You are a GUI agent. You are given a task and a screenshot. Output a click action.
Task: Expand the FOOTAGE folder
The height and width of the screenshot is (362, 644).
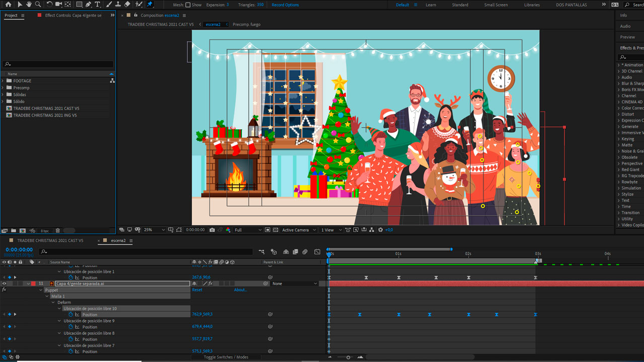3,81
